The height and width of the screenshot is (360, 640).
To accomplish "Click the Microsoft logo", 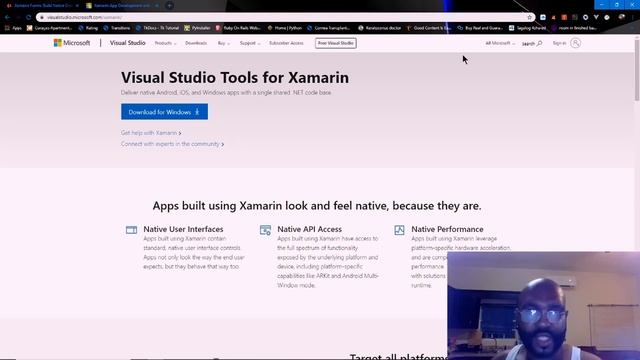I will coord(72,43).
